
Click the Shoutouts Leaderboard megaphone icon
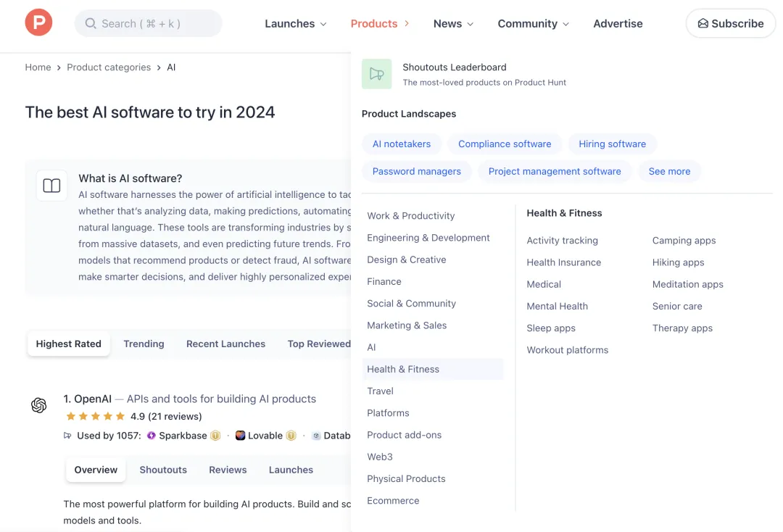tap(376, 74)
